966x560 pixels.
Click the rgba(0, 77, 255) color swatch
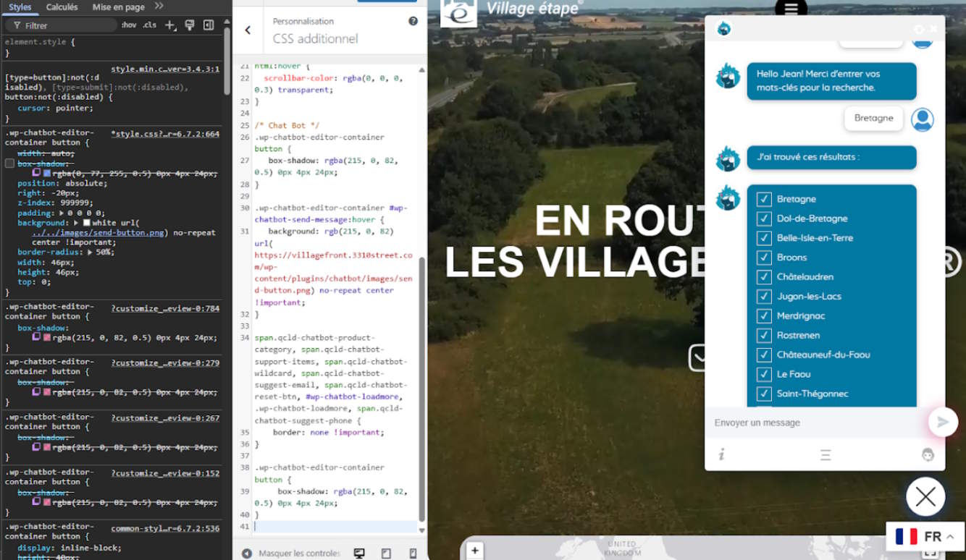(x=47, y=174)
